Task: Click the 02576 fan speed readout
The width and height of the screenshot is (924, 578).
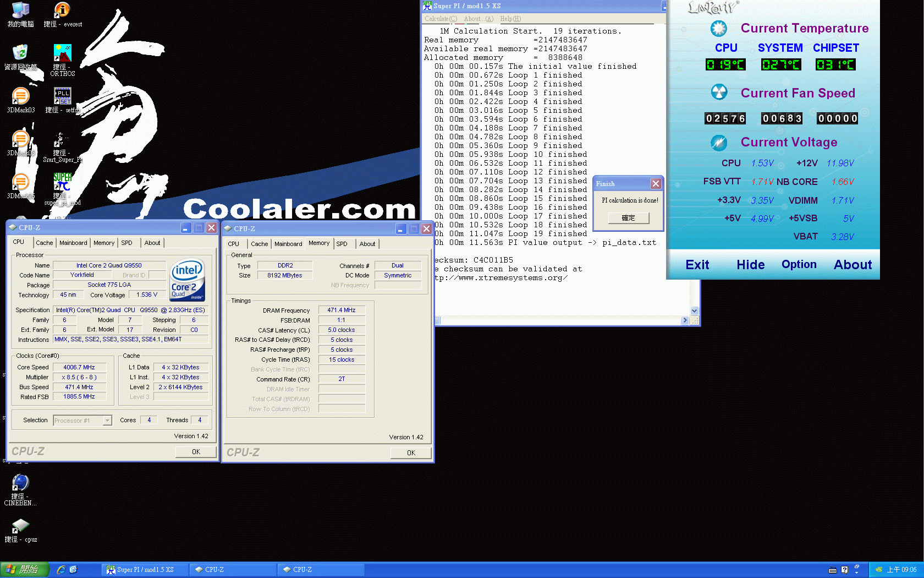Action: tap(725, 118)
